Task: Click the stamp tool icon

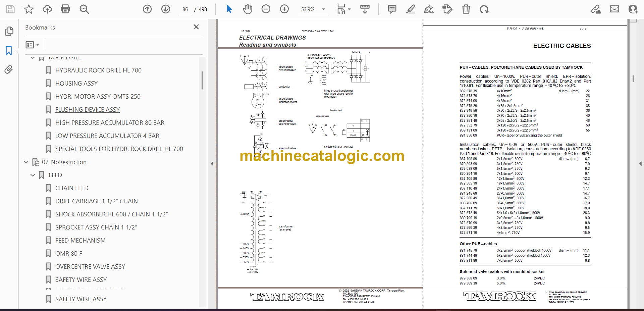Action: tap(447, 9)
